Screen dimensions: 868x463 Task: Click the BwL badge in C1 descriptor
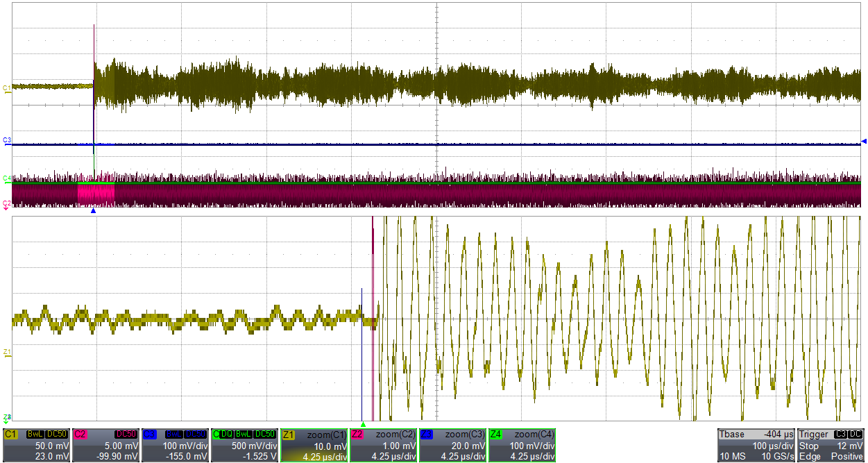(x=35, y=434)
